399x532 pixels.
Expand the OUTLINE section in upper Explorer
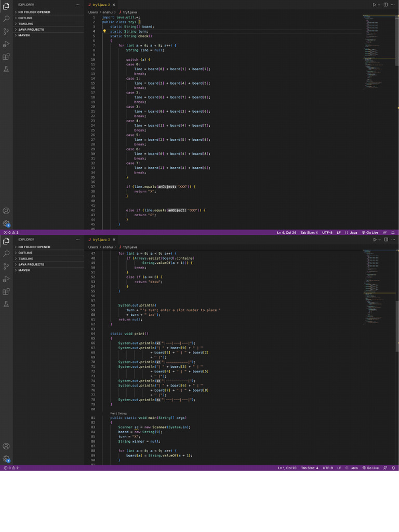click(x=25, y=18)
